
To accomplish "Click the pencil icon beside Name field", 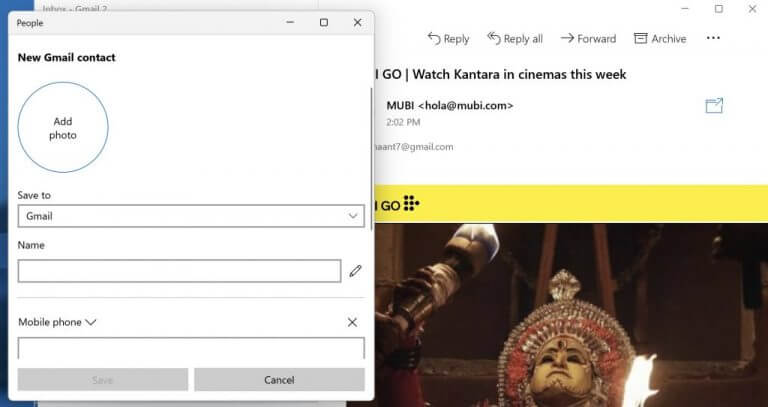I will (x=355, y=271).
